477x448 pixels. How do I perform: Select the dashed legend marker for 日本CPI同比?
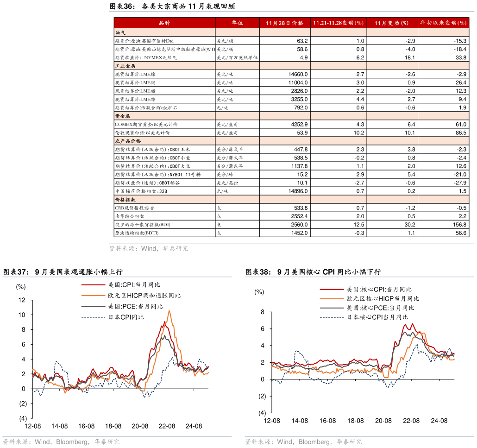click(94, 317)
